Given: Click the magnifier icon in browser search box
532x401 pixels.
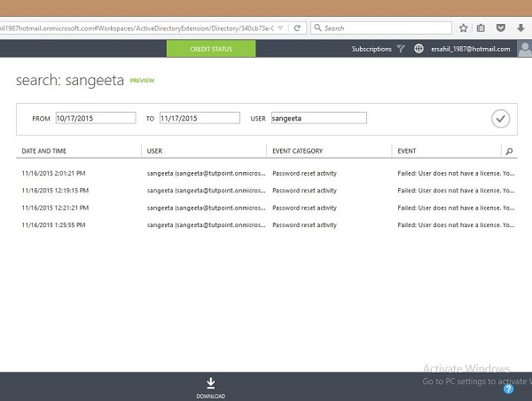Looking at the screenshot, I should (317, 28).
